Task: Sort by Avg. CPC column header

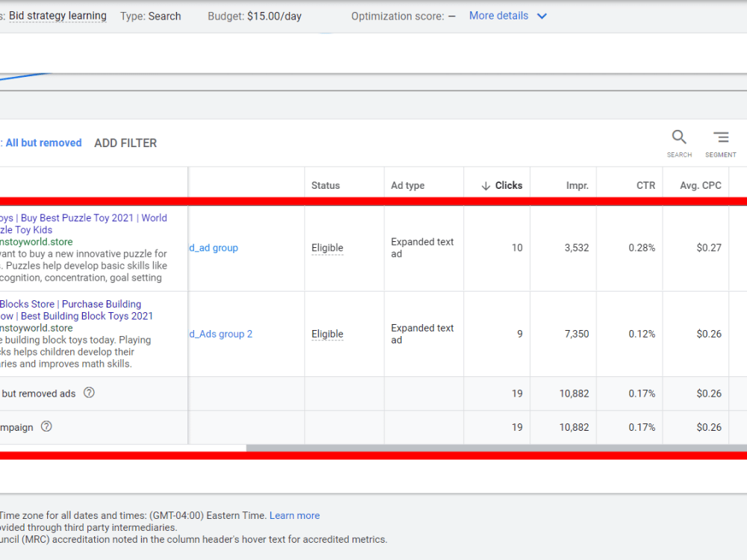Action: pyautogui.click(x=701, y=185)
